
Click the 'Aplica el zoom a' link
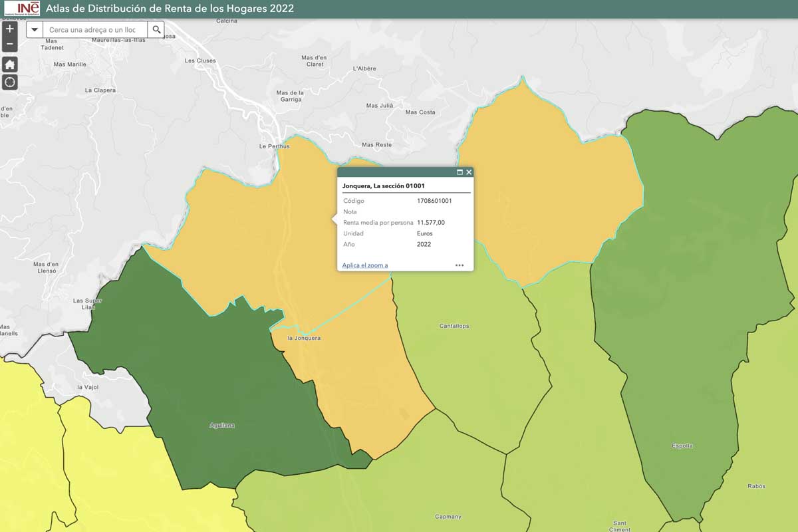click(364, 265)
